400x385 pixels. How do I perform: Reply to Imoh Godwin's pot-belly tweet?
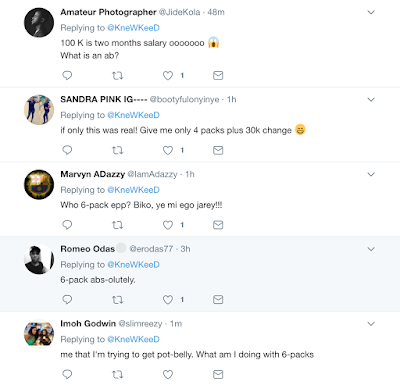(x=67, y=374)
